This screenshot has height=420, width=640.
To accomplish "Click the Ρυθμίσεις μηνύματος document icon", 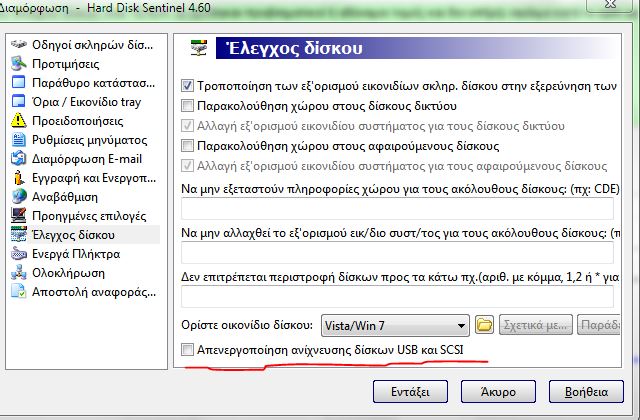I will pyautogui.click(x=19, y=140).
